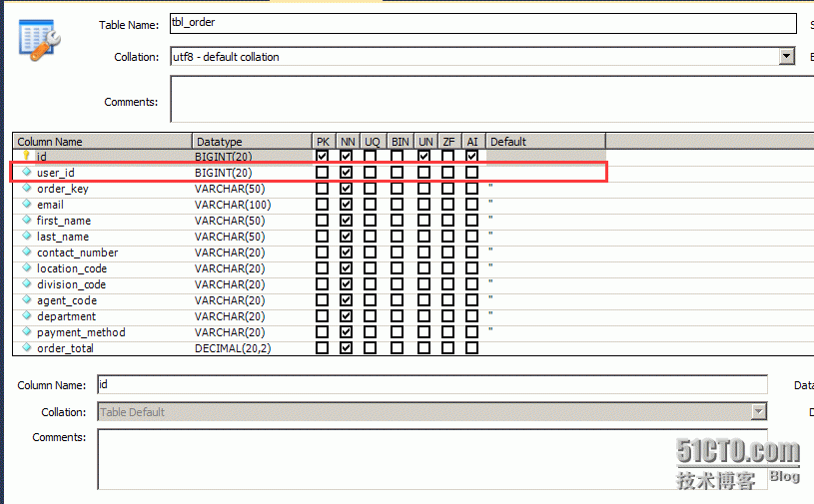Click the diamond icon beside first_name
Viewport: 814px width, 504px height.
pos(27,220)
